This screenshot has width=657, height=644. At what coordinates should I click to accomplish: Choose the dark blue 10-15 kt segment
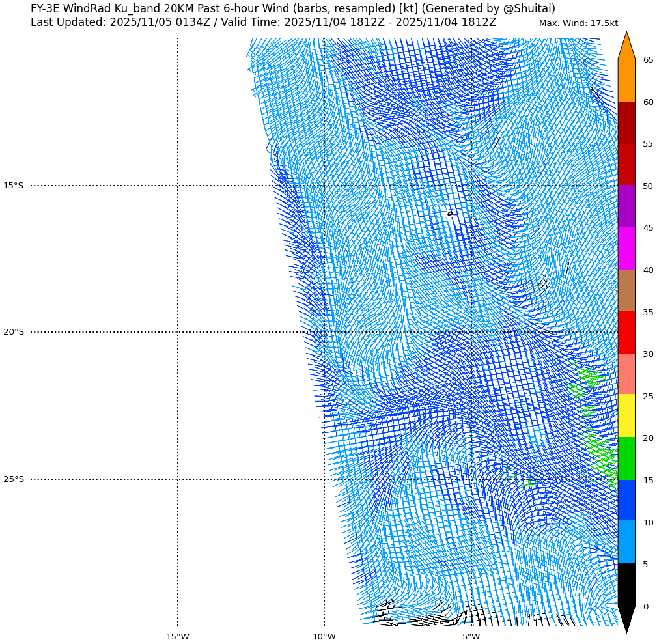click(626, 500)
